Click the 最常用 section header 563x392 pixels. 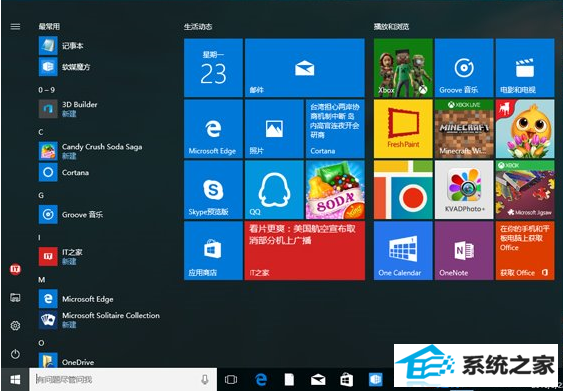pos(49,26)
